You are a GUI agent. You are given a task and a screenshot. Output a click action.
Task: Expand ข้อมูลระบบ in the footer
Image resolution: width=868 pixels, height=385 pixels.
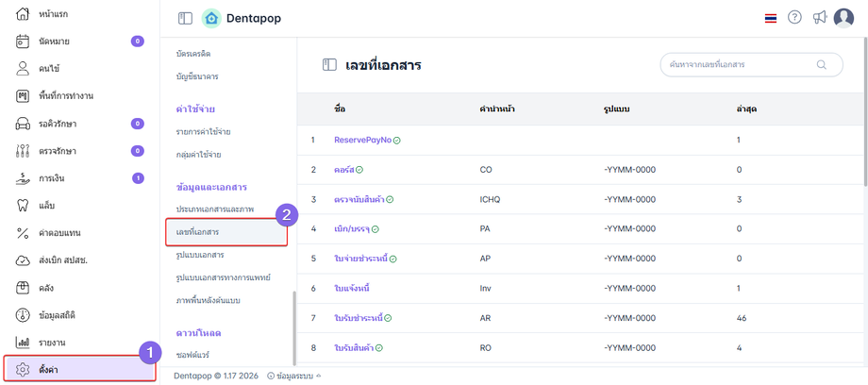[294, 376]
